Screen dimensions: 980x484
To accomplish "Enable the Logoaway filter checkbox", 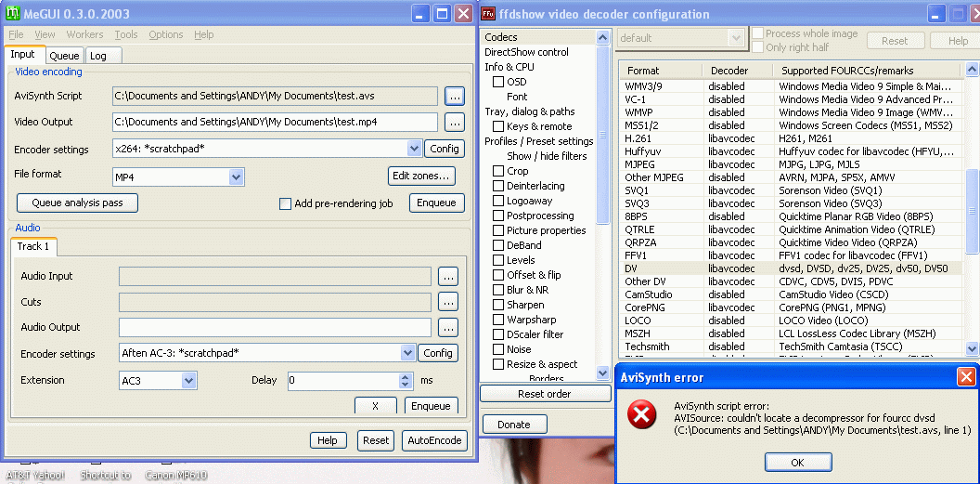I will [498, 201].
